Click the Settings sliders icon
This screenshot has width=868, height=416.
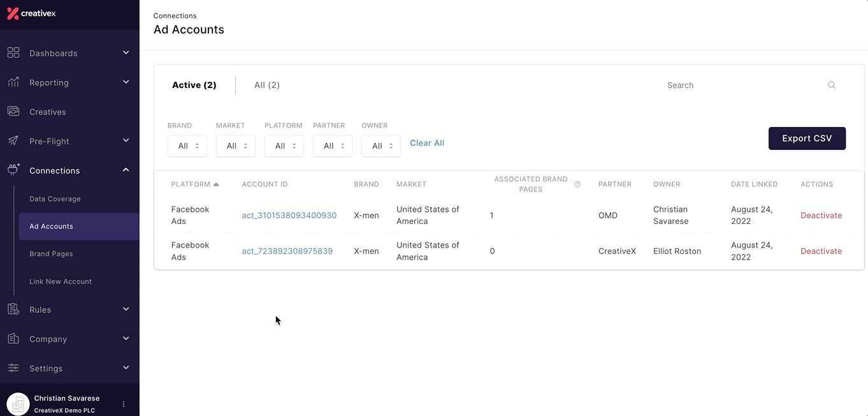[13, 368]
